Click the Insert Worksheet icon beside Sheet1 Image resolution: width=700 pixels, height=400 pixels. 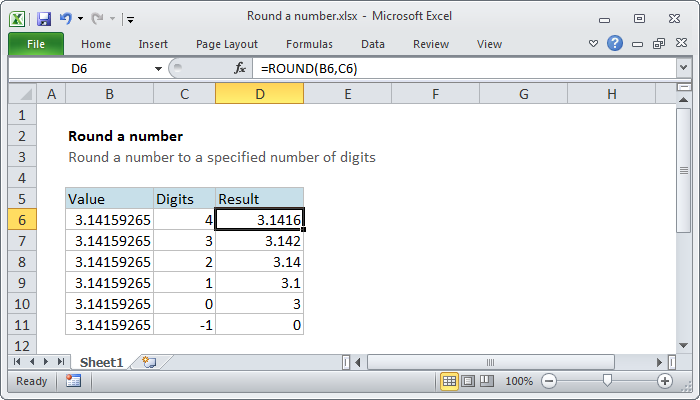(x=149, y=361)
